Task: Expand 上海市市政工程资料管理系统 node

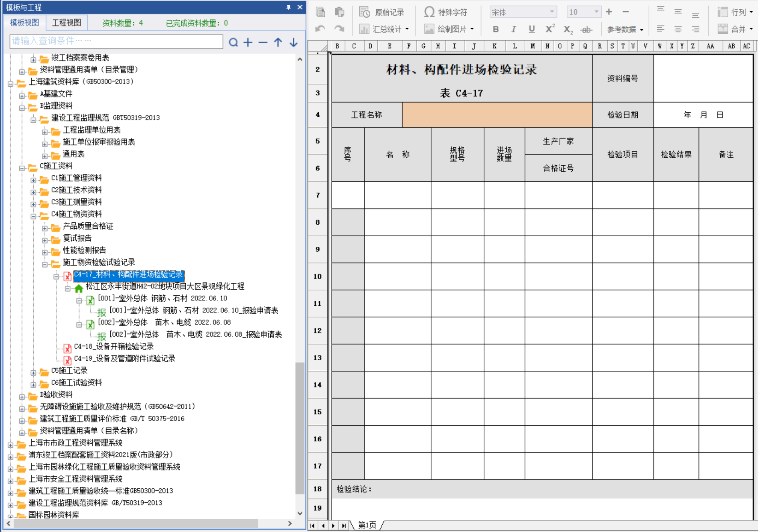Action: [11, 445]
